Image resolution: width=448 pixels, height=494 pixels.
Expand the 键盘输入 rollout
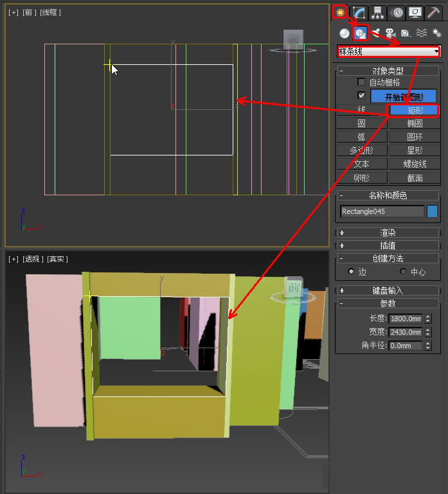pyautogui.click(x=388, y=290)
